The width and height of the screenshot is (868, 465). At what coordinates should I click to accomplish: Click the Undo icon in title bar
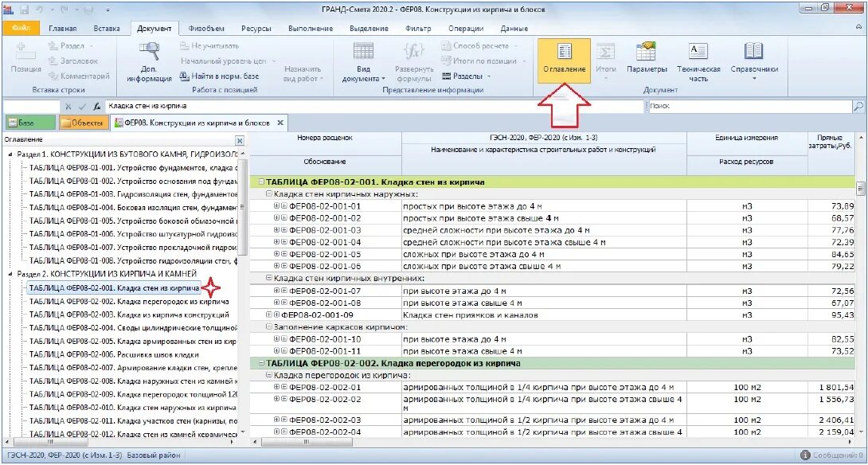(x=41, y=10)
